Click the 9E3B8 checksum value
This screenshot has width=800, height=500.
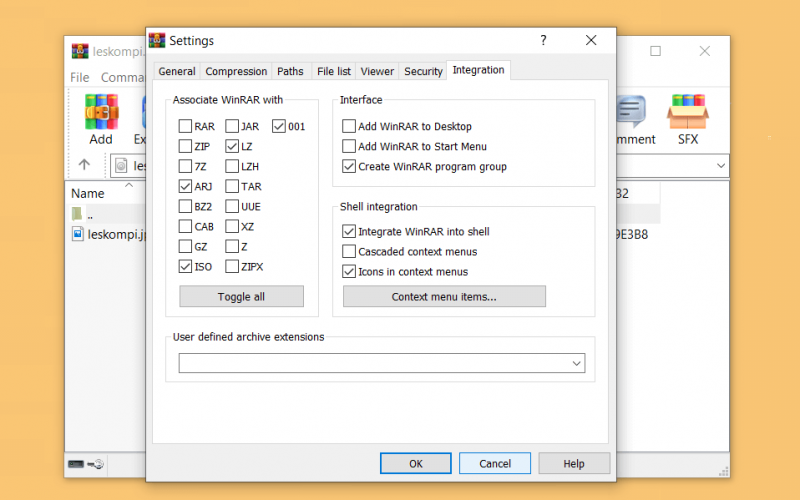632,234
